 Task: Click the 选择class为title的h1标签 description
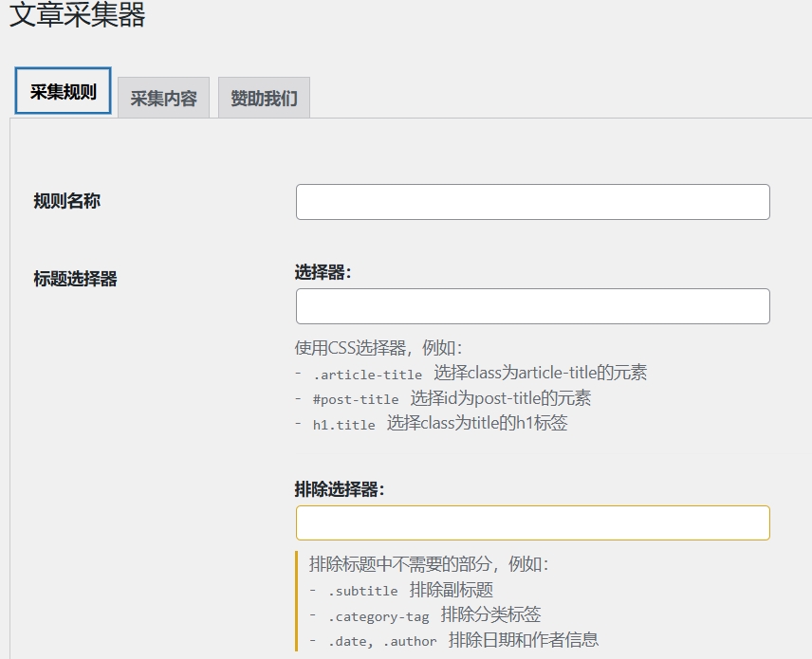[477, 423]
